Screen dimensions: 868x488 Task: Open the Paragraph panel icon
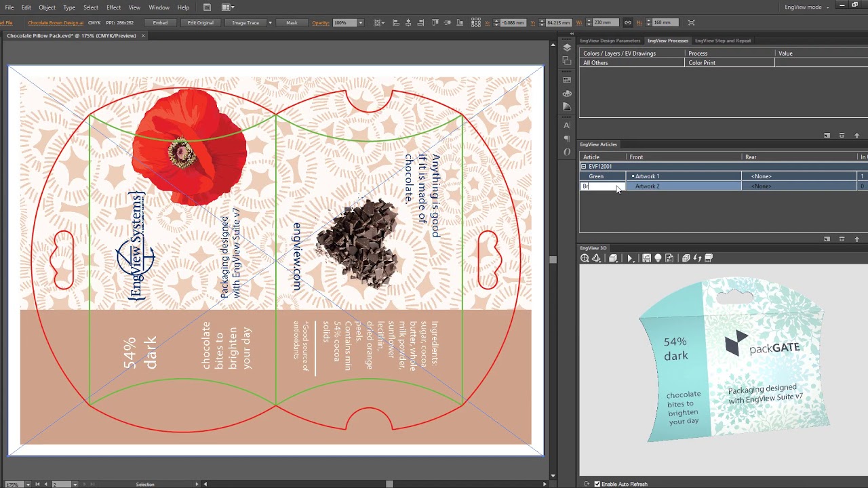[x=567, y=138]
